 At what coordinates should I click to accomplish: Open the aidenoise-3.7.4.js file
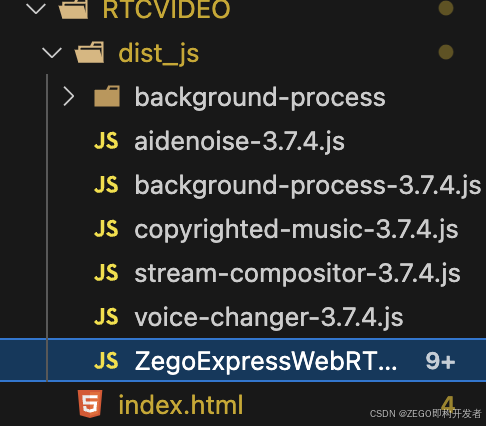(x=239, y=142)
